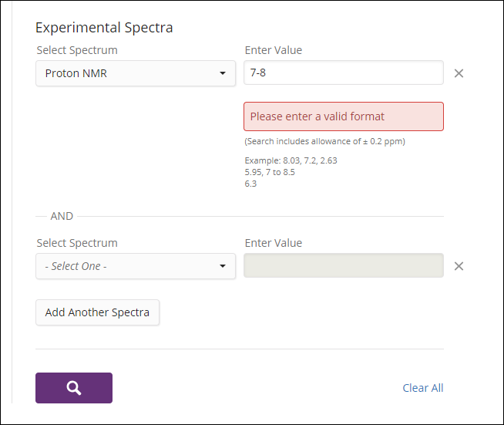Open the '- Select One -' spectrum dropdown
The image size is (504, 425).
coord(136,266)
